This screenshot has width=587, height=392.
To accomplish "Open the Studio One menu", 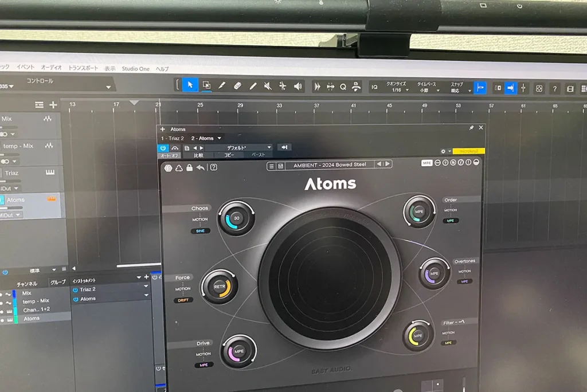I will click(135, 69).
